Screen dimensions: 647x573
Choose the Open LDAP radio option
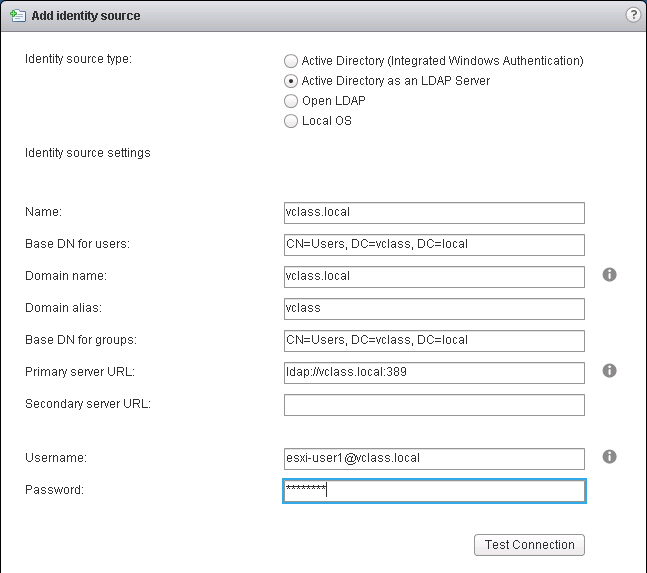291,101
